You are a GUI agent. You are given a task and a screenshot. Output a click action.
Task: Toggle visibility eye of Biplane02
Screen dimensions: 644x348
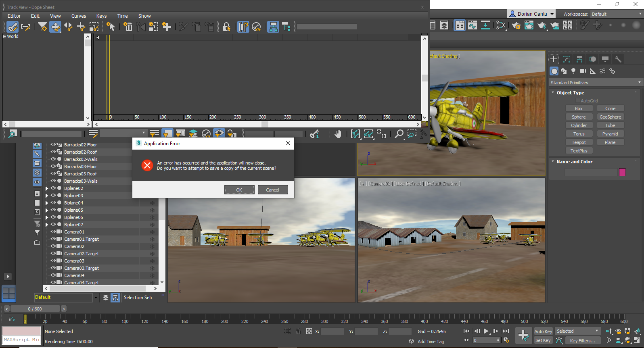click(x=53, y=188)
